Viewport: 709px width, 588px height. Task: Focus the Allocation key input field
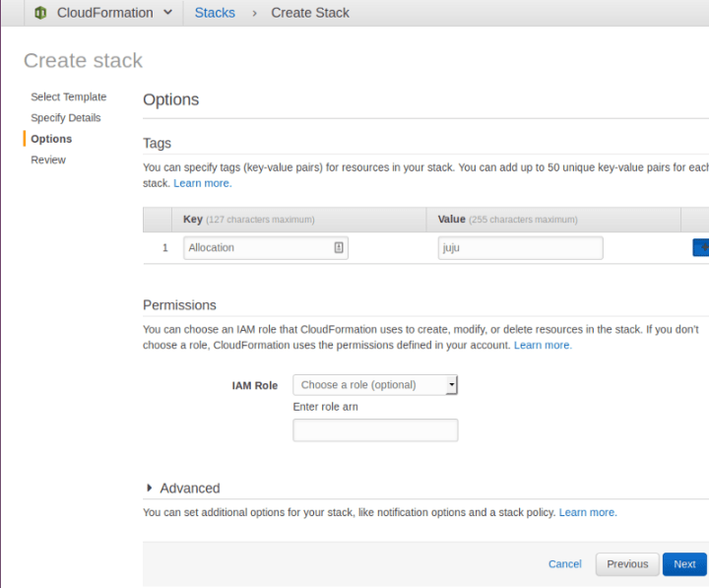[x=266, y=248]
